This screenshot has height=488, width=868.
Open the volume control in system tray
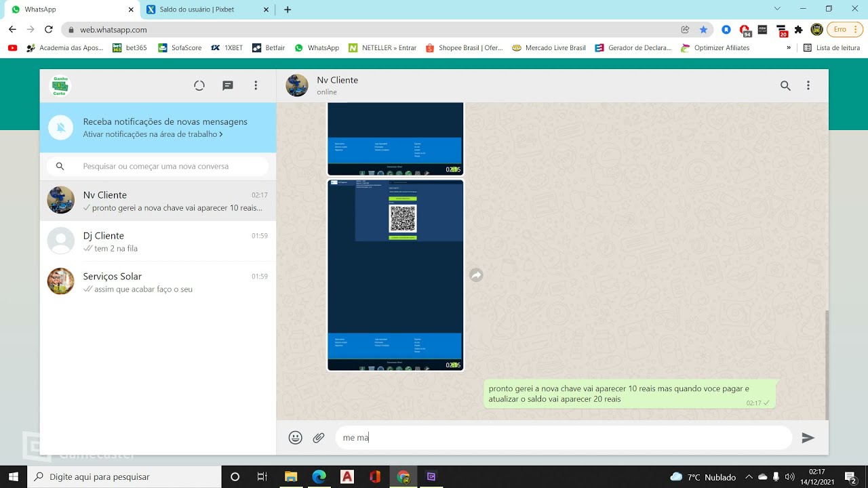(789, 477)
